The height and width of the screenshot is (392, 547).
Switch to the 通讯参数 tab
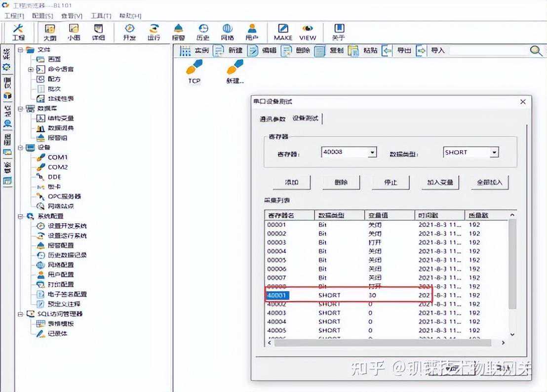[x=273, y=119]
